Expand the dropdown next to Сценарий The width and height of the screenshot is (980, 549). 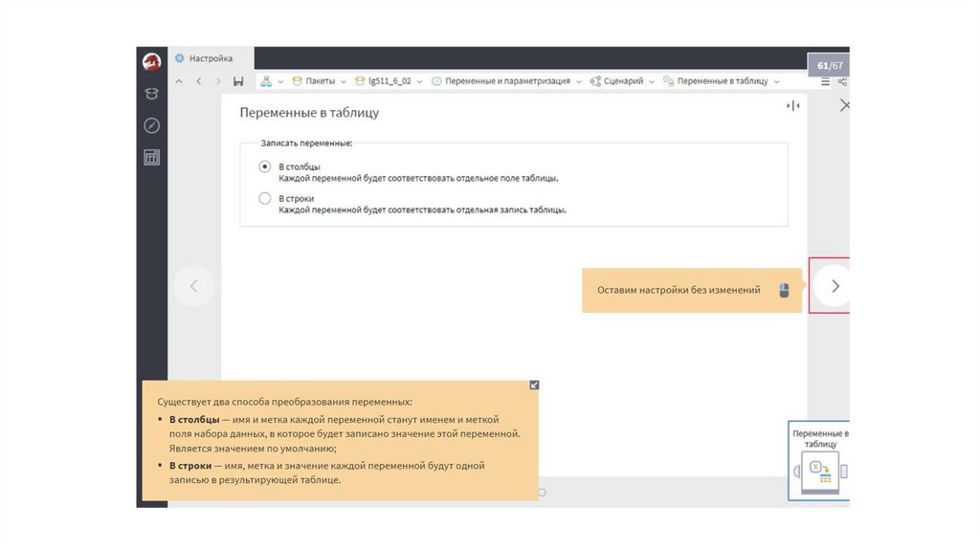pos(651,82)
